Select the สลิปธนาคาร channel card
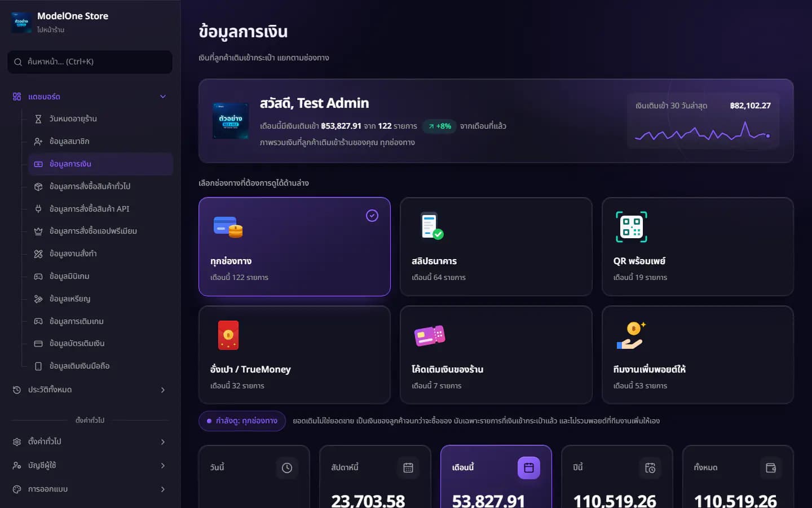The width and height of the screenshot is (812, 508). 496,247
